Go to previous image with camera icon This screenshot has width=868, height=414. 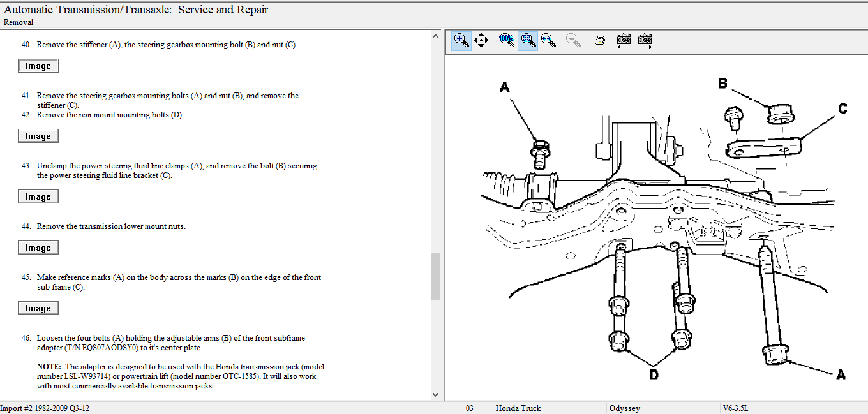pyautogui.click(x=624, y=41)
